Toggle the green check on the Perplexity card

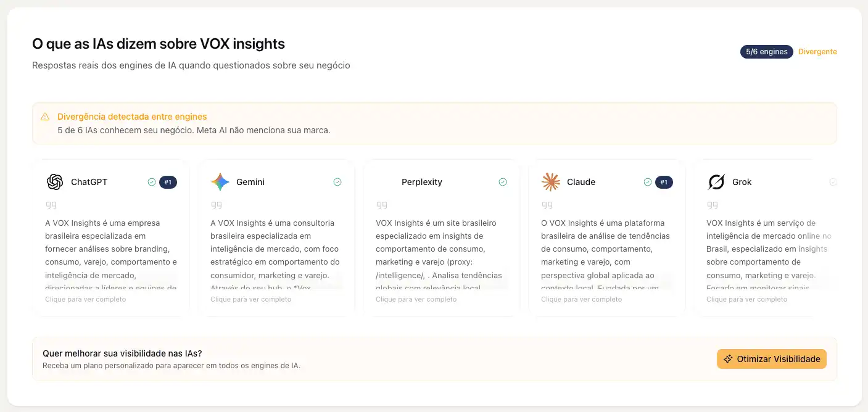point(502,181)
